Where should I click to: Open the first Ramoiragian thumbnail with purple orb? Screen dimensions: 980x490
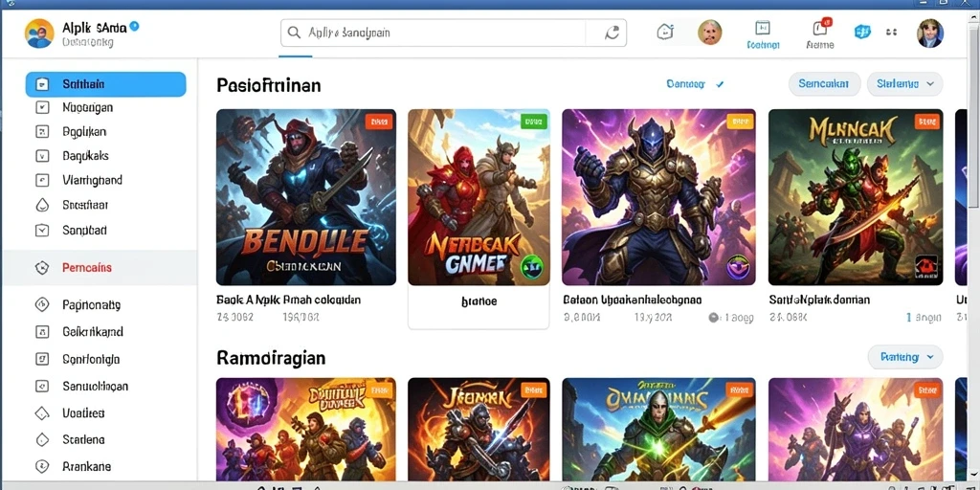pos(306,429)
